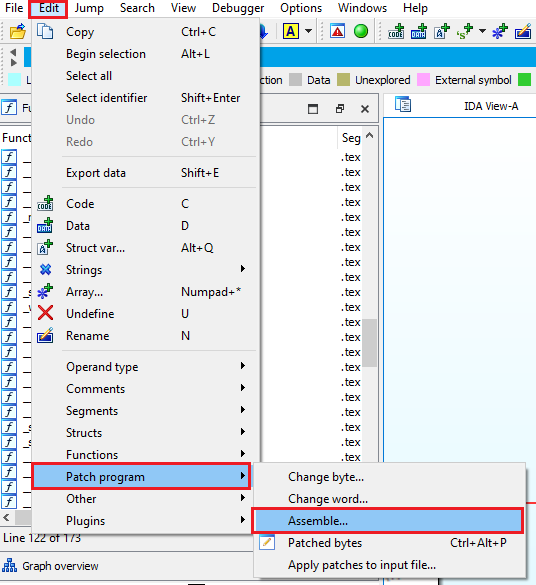The height and width of the screenshot is (585, 536).
Task: Open the View menu
Action: click(183, 8)
